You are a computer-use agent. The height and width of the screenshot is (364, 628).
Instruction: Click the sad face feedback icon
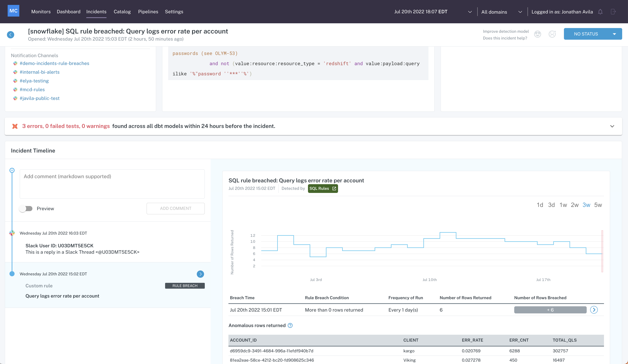tap(552, 34)
